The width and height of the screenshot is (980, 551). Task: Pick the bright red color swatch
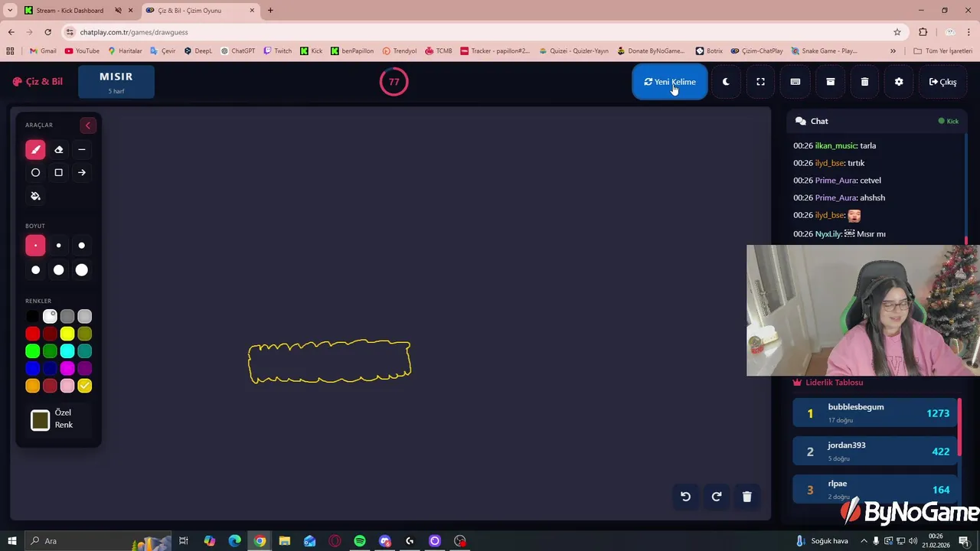point(32,334)
